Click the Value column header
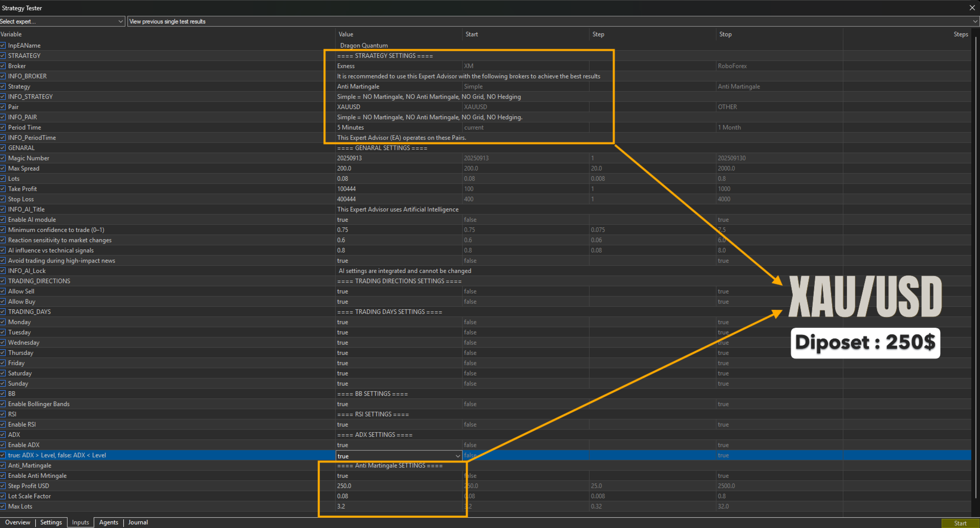The image size is (980, 528). coord(346,34)
